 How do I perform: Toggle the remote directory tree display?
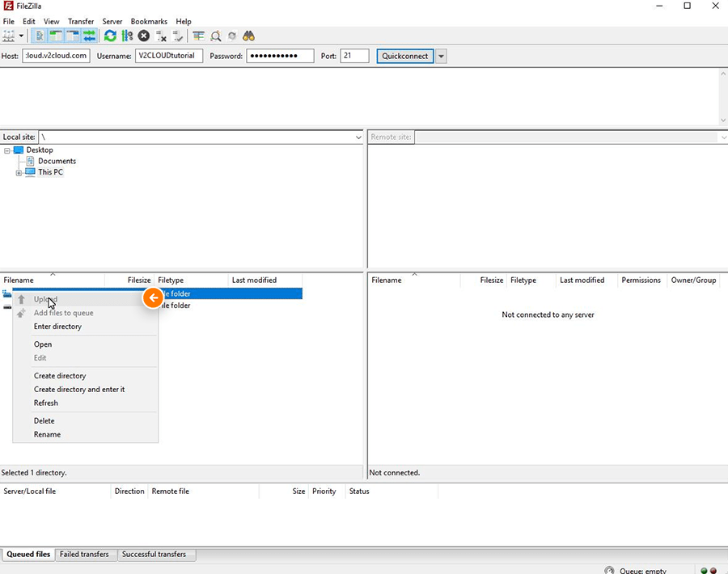73,36
